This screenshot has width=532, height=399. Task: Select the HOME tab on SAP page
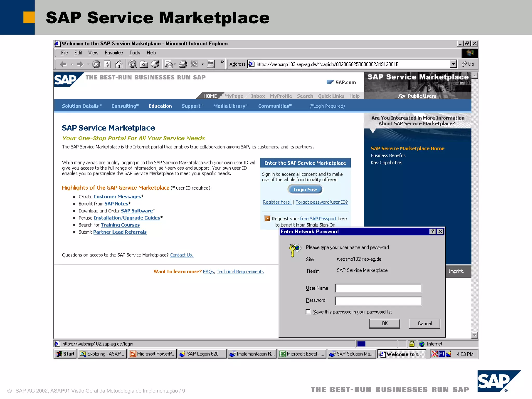coord(210,96)
